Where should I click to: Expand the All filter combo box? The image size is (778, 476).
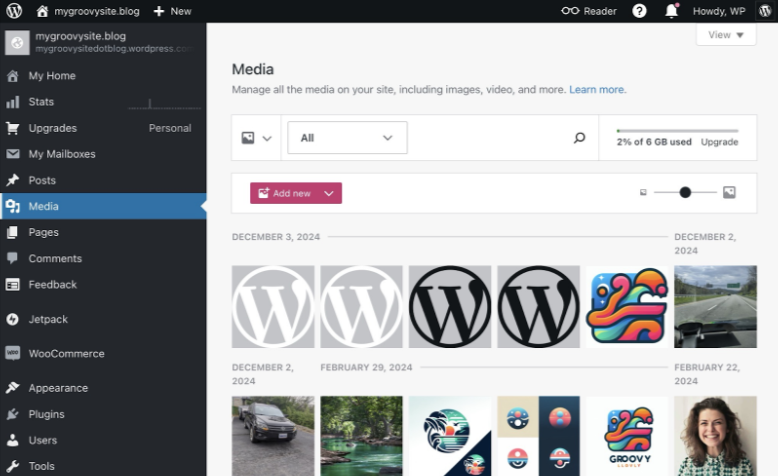[347, 137]
